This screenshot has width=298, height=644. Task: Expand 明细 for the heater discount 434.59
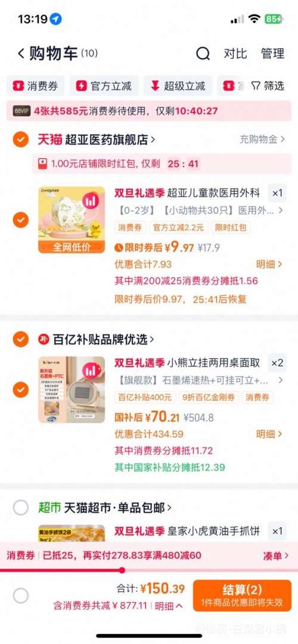(x=269, y=434)
